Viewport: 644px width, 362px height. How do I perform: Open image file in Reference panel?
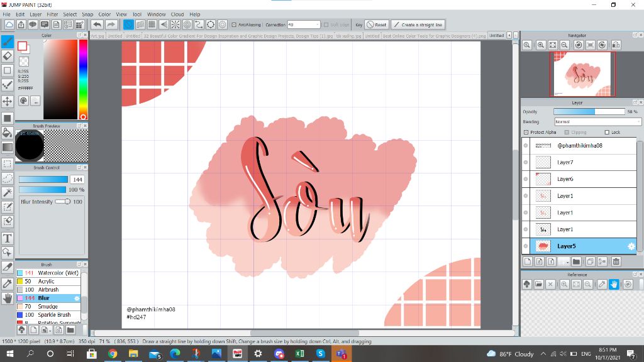(539, 284)
